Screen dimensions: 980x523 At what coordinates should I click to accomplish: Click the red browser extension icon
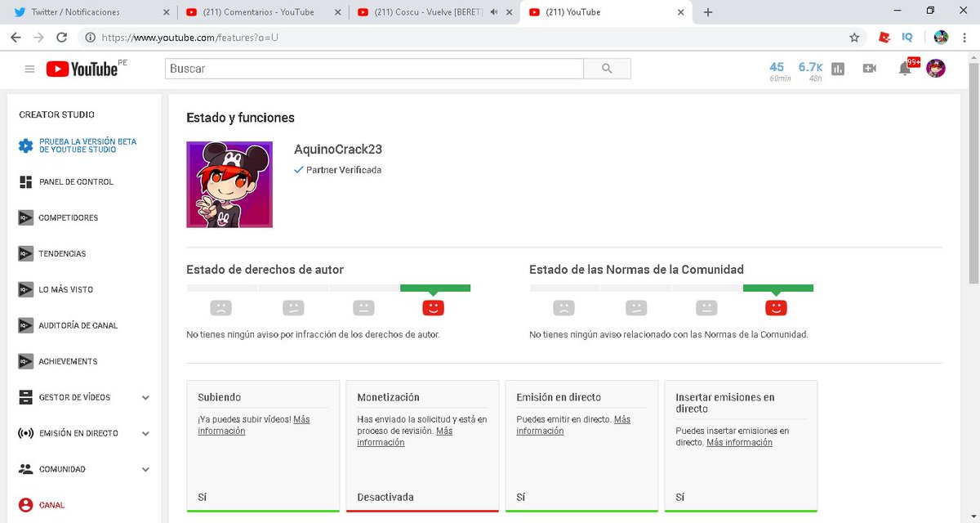click(x=884, y=38)
